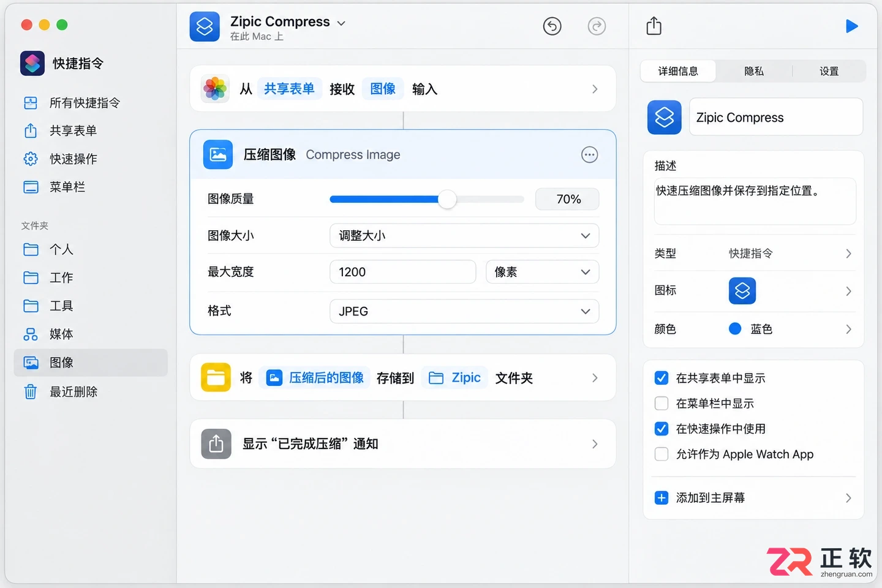Uncheck 在共享表单中显示

(x=661, y=378)
